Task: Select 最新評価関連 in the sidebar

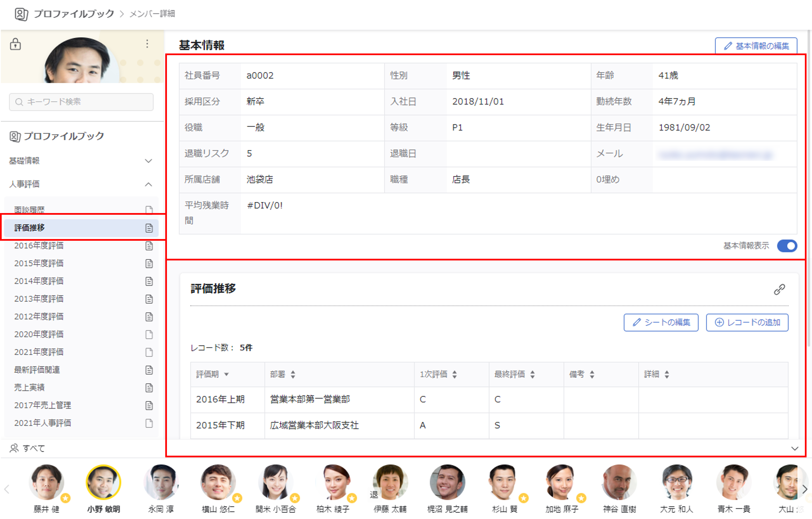Action: (37, 370)
